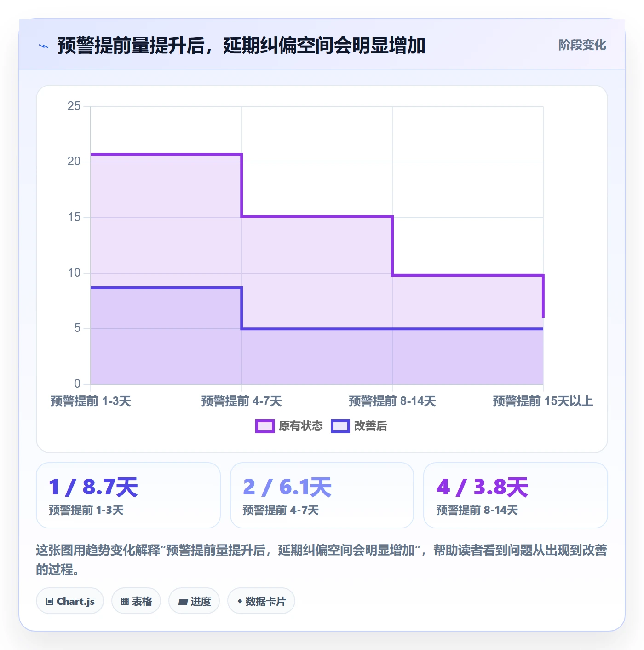This screenshot has height=650, width=644.
Task: Open the 2 / 6.1天 data card
Action: 322,495
